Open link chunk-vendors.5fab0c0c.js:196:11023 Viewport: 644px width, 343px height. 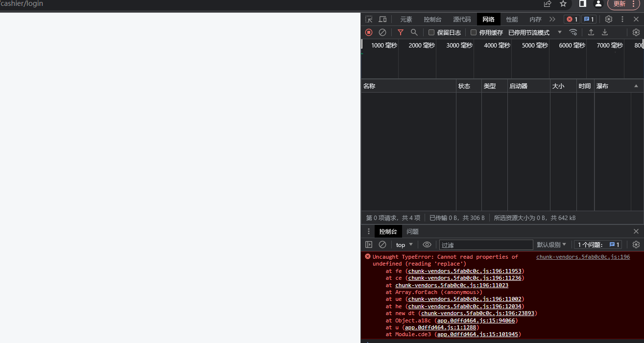pos(452,285)
